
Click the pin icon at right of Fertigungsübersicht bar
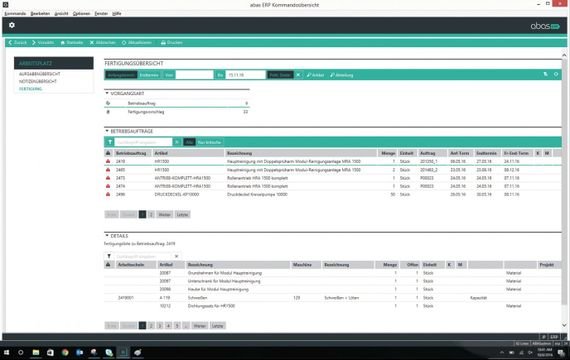[x=546, y=74]
